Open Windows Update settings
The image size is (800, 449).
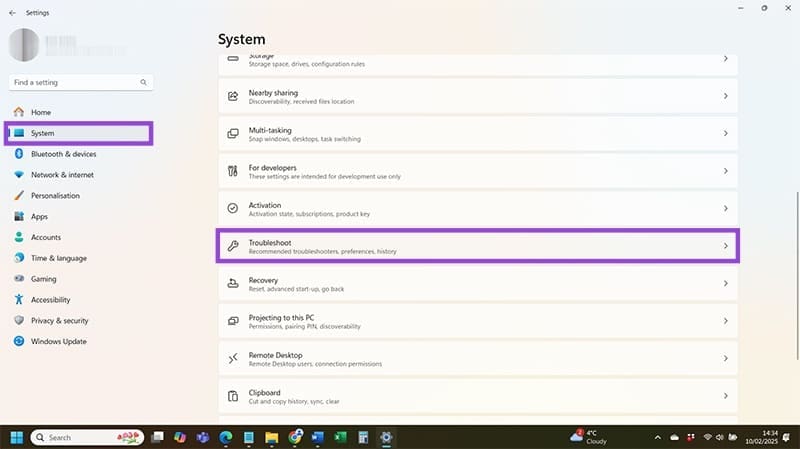coord(80,341)
